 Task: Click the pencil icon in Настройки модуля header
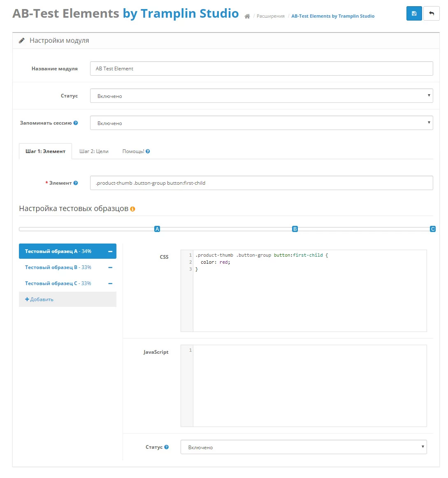pos(22,41)
